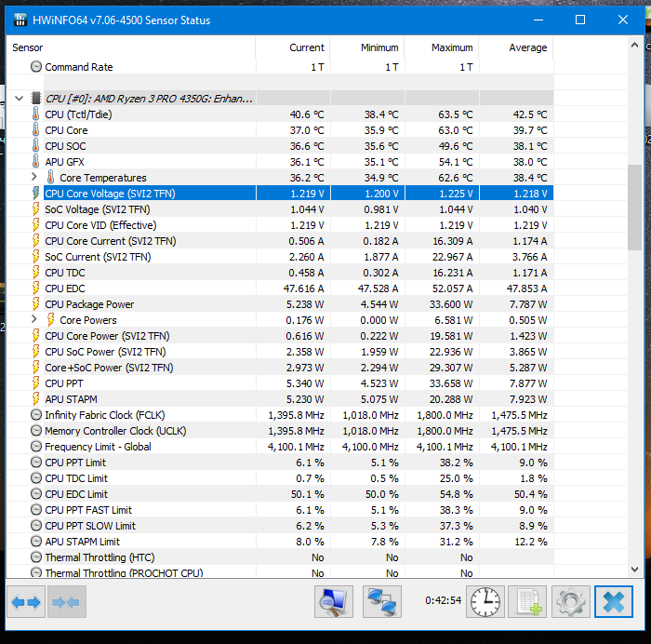Click clock icon beside Infinity Fabric Clock (FCLK)
This screenshot has width=651, height=644.
(36, 415)
